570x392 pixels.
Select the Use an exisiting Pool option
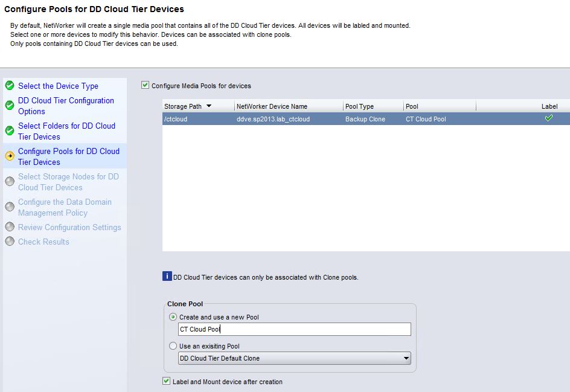point(173,344)
